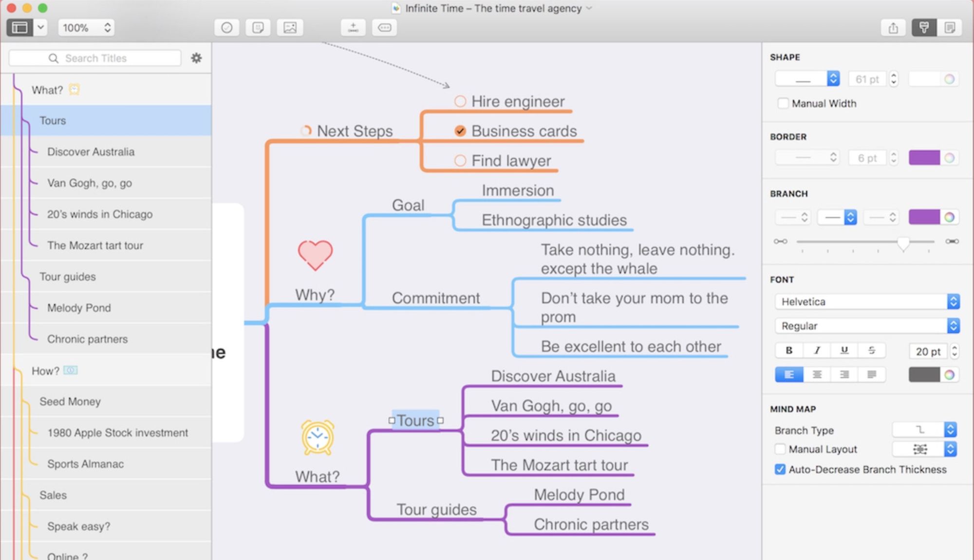Open the font family dropdown Helvetica

tap(866, 301)
